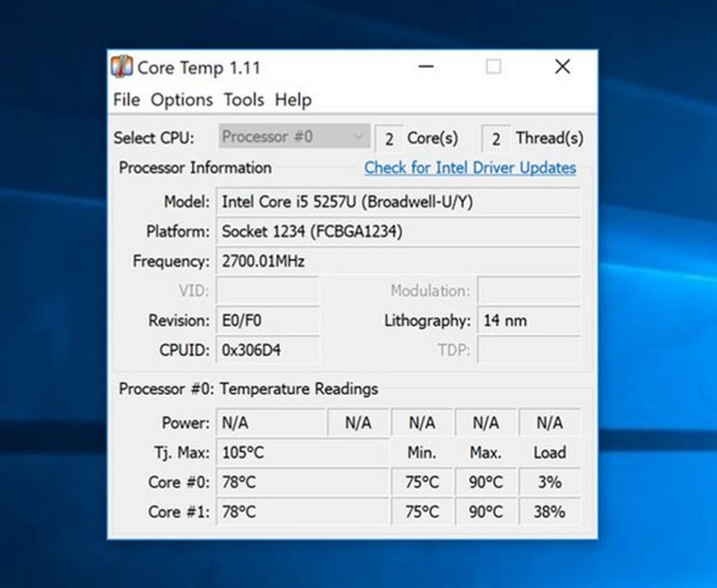Click the Check for Intel Driver Updates link
The height and width of the screenshot is (588, 717).
[x=469, y=167]
